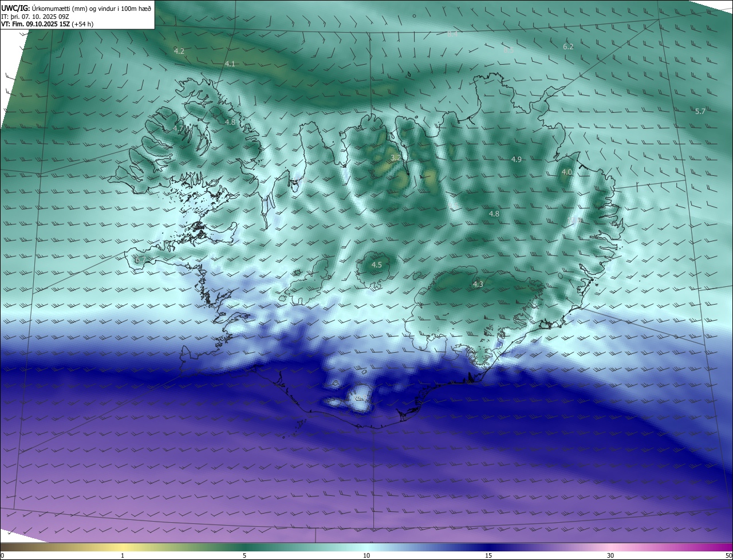The width and height of the screenshot is (733, 560).
Task: Click the 30 tick on the color scale
Action: click(x=610, y=555)
